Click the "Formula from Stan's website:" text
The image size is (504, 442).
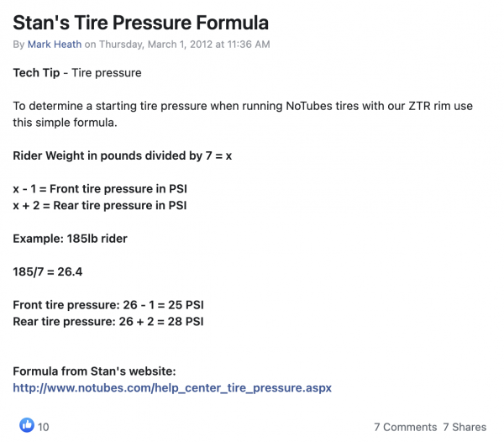tap(94, 371)
